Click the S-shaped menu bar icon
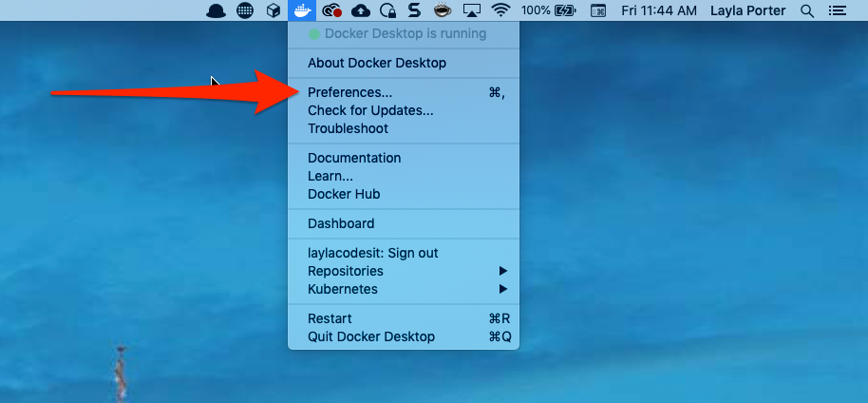The height and width of the screenshot is (403, 868). pyautogui.click(x=414, y=10)
